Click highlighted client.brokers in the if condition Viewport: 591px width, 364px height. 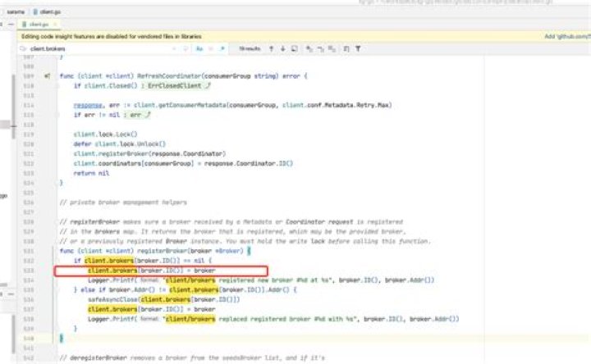tap(109, 261)
